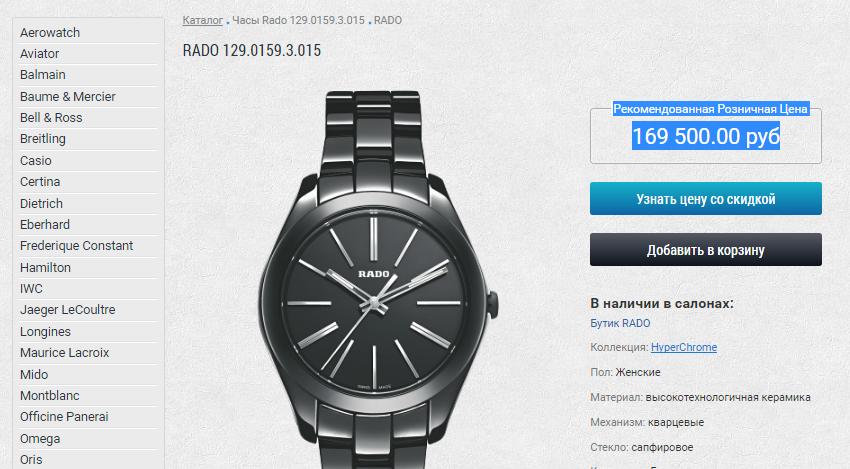Viewport: 850px width, 469px height.
Task: Select Breitling from brand list
Action: pos(43,139)
